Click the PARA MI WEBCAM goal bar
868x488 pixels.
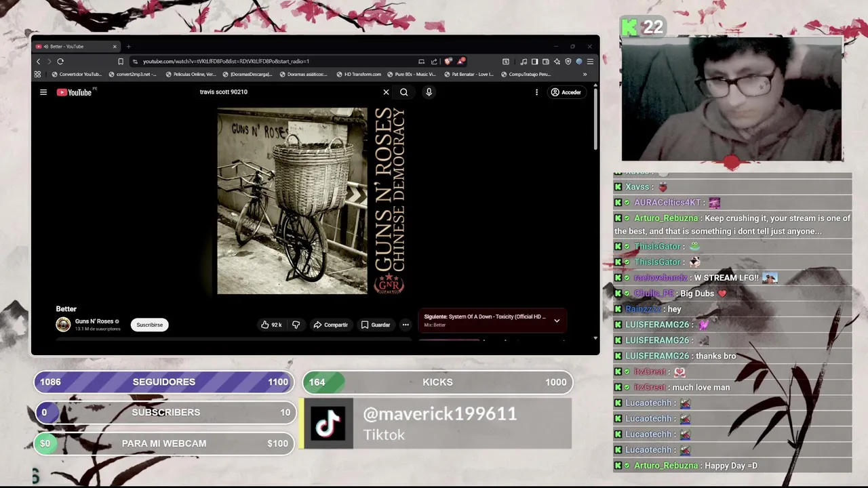(164, 443)
